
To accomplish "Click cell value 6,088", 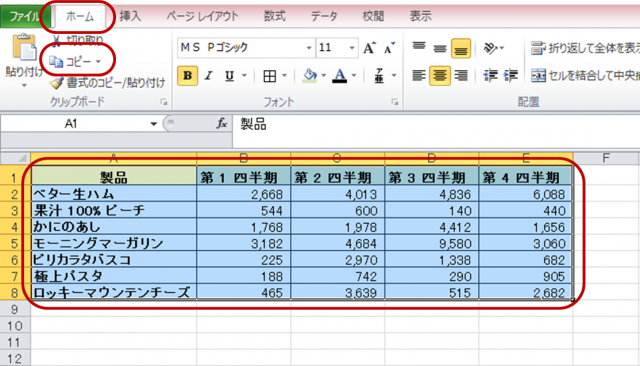I will 526,194.
